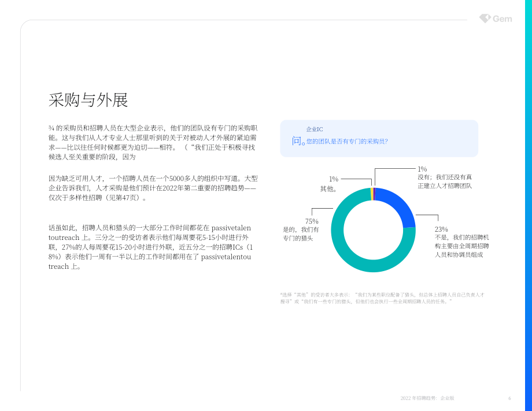Select the heading 采购与外展
The image size is (532, 411).
coord(88,100)
